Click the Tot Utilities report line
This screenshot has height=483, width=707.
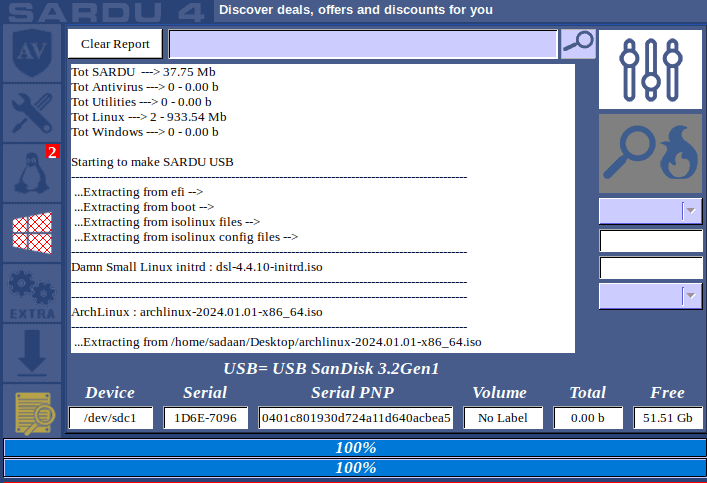tap(141, 102)
